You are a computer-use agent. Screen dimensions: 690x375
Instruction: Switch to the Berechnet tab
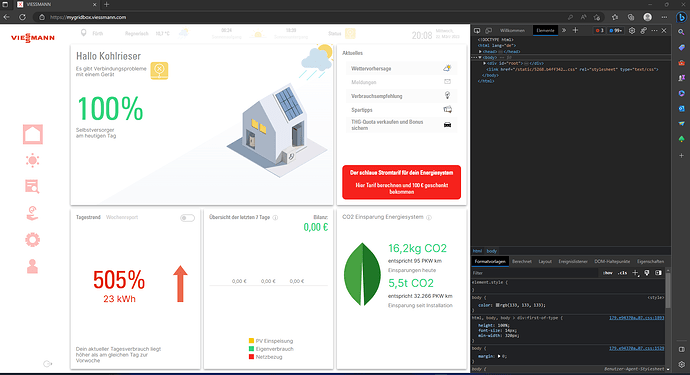(522, 261)
